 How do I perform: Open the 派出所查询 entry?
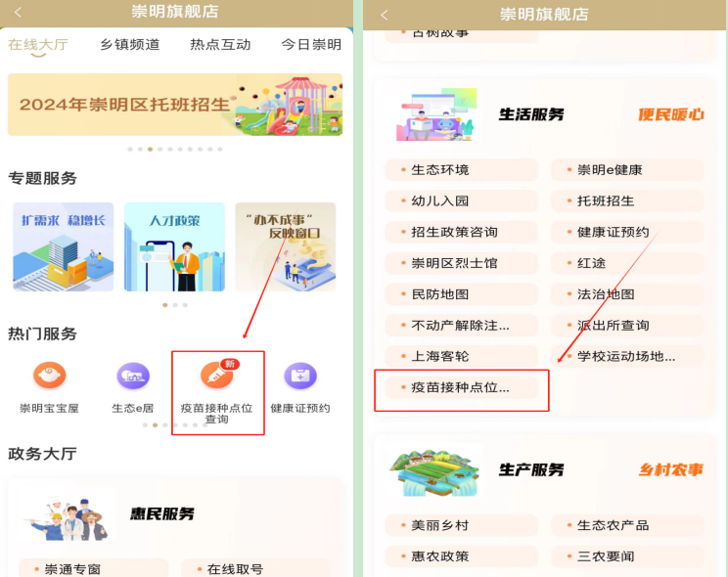click(627, 326)
